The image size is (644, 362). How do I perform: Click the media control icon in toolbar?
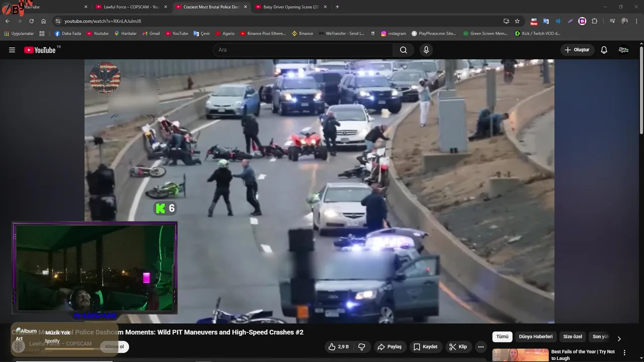point(612,21)
